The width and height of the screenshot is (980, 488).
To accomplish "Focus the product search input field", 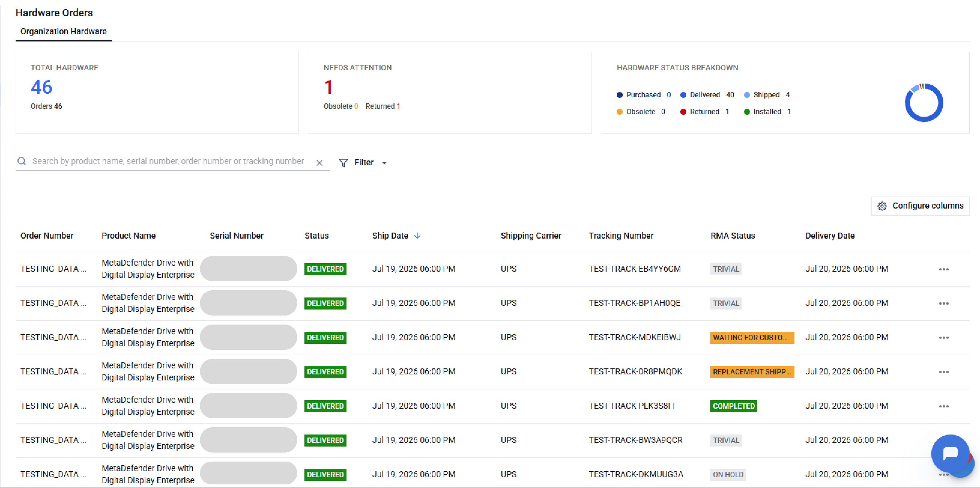I will (168, 161).
